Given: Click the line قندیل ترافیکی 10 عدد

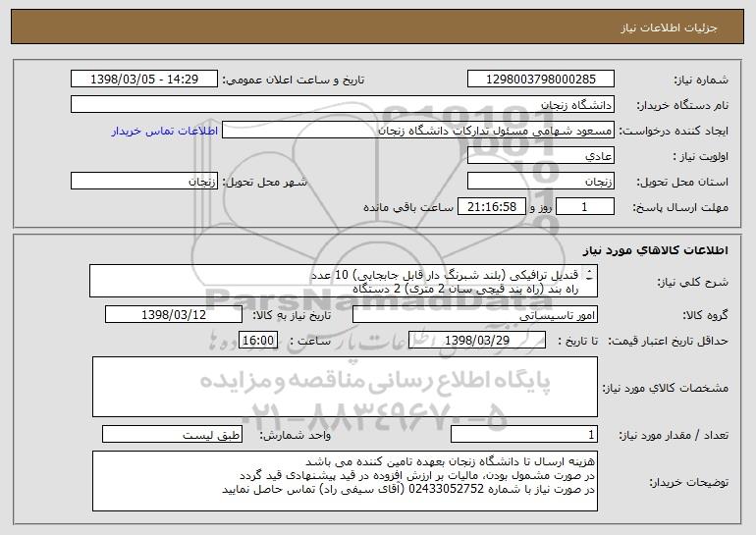Looking at the screenshot, I should tap(445, 275).
